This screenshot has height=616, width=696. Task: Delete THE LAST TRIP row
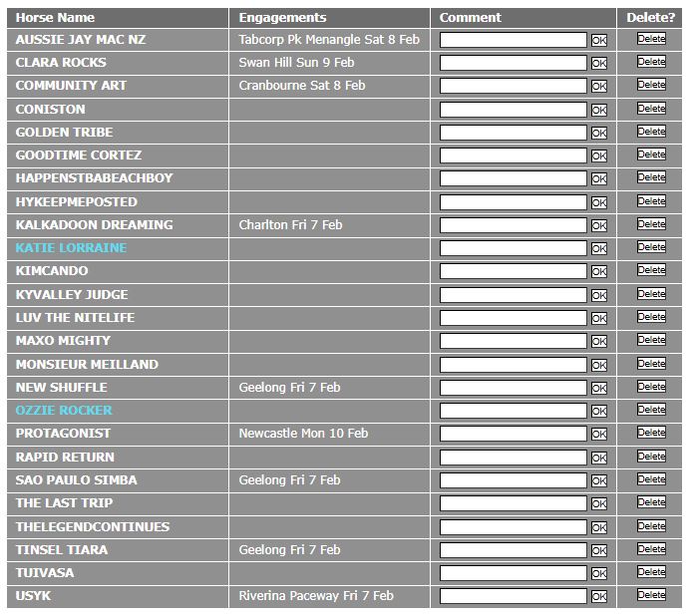click(x=651, y=502)
